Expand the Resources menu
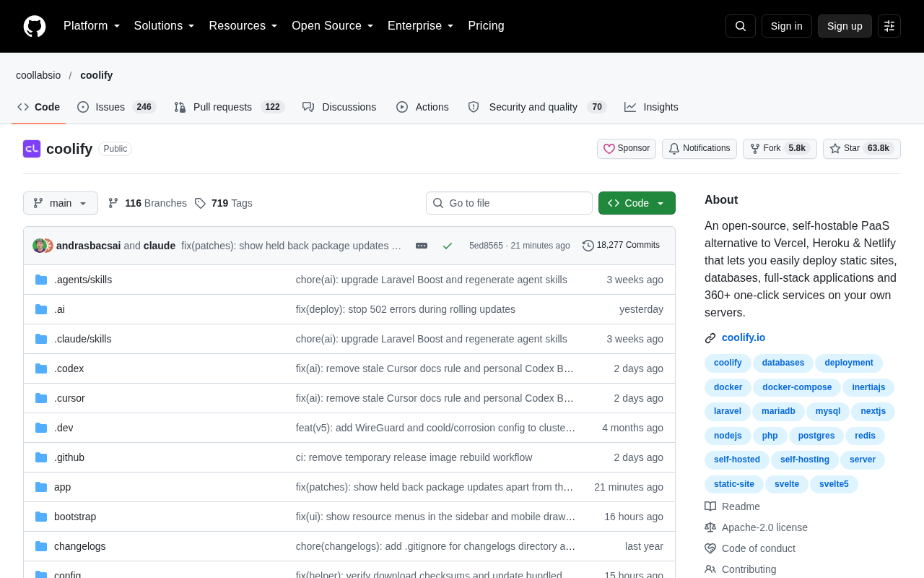Viewport: 924px width, 578px height. 243,26
